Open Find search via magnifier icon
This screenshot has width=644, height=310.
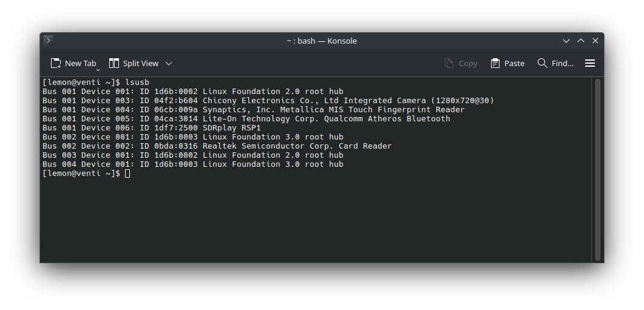(542, 63)
